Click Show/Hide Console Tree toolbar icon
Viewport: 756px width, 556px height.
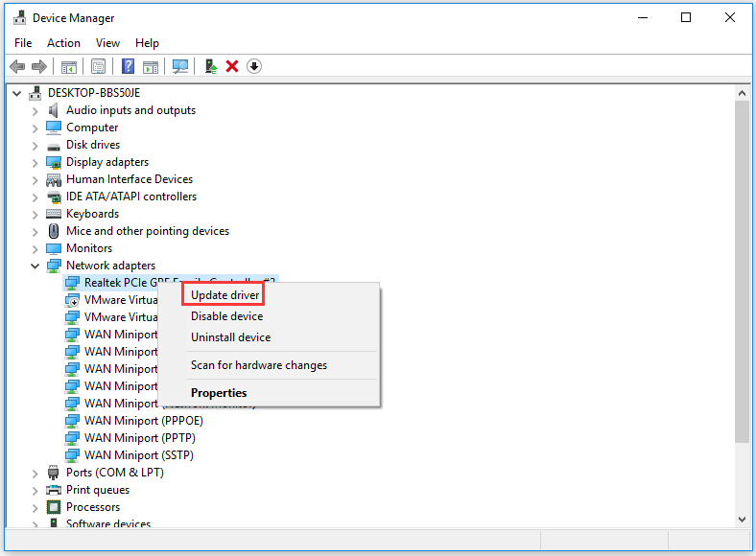click(x=69, y=66)
